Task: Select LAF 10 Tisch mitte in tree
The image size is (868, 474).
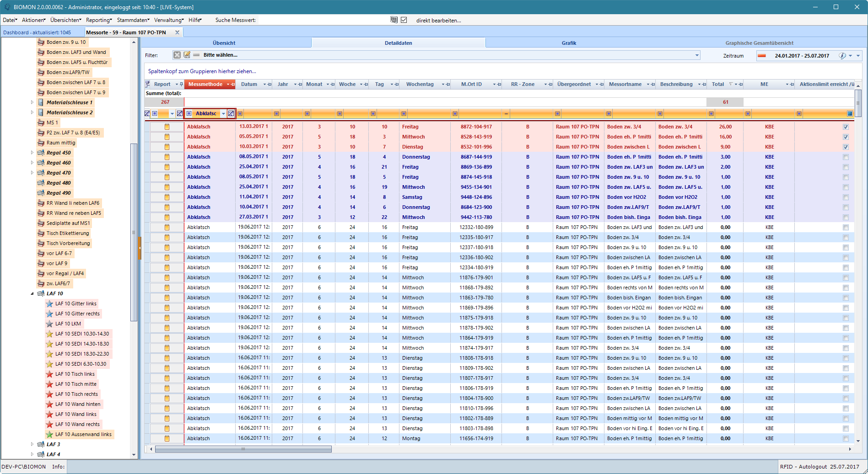Action: tap(76, 384)
